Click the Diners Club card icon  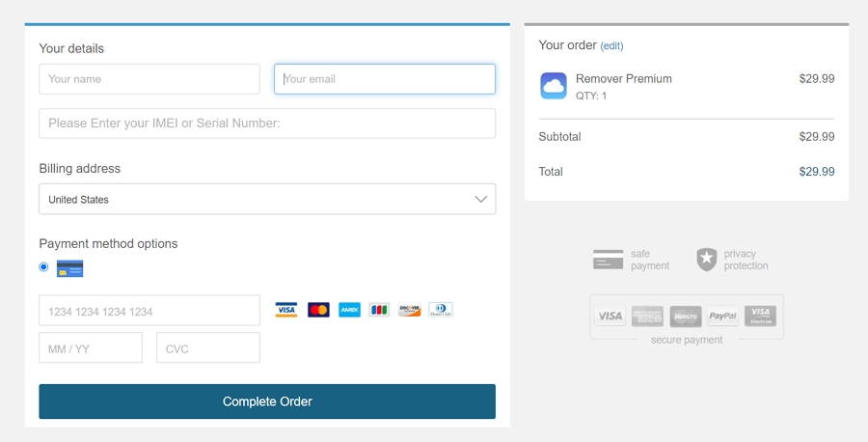(441, 310)
